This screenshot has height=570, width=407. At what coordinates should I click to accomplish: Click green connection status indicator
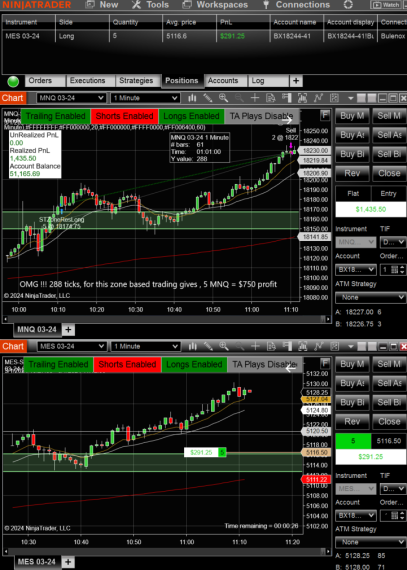pos(13,81)
